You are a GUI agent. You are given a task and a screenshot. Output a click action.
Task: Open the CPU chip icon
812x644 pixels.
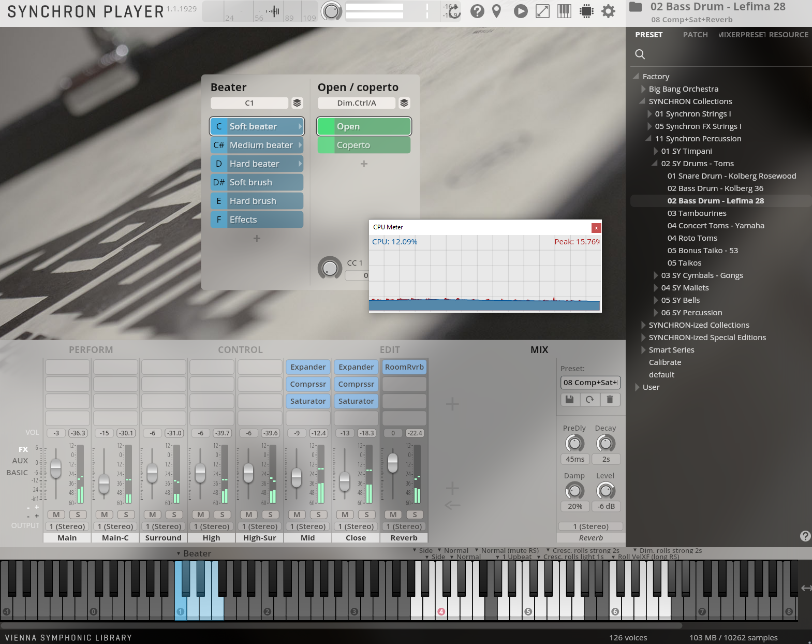coord(586,11)
